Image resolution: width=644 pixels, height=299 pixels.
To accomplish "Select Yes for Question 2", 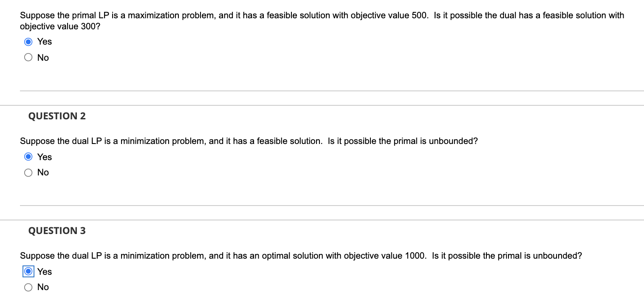I will tap(28, 157).
